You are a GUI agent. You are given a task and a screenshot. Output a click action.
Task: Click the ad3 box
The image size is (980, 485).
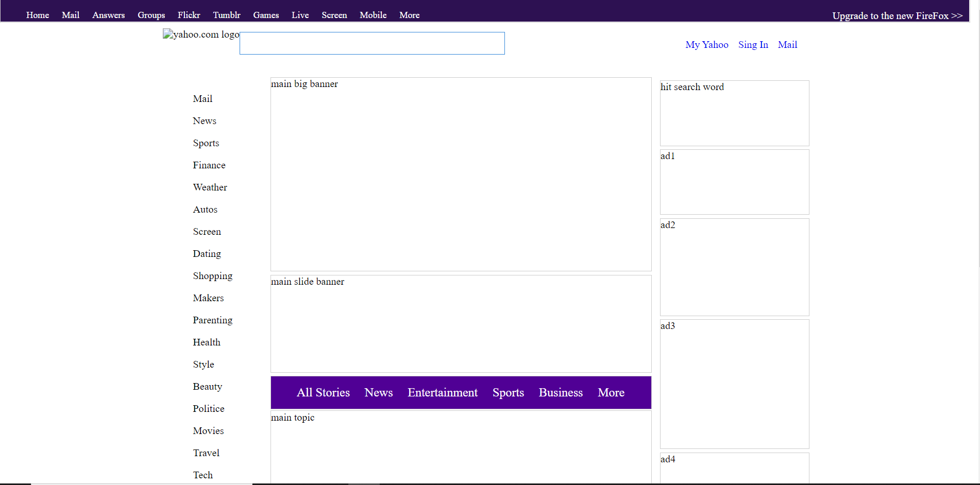point(735,384)
